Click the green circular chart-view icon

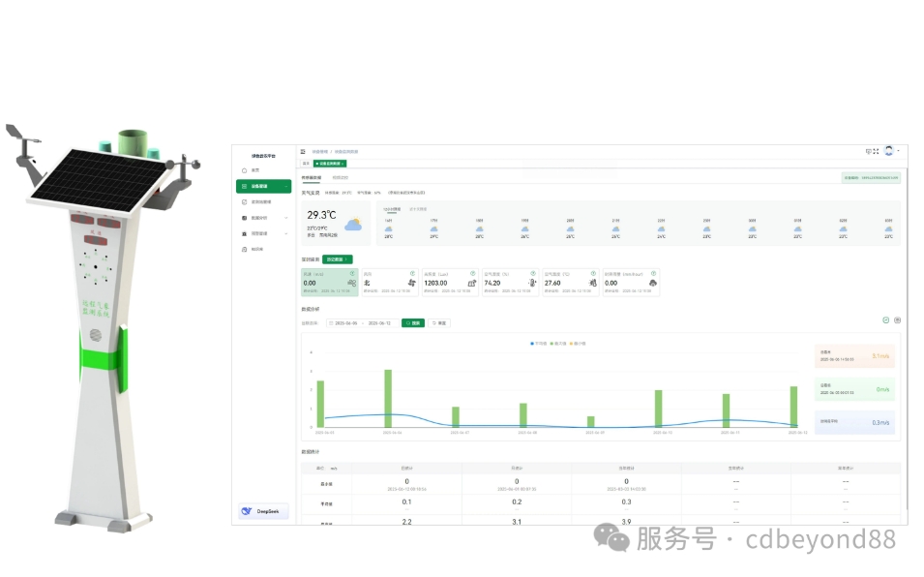[x=885, y=320]
